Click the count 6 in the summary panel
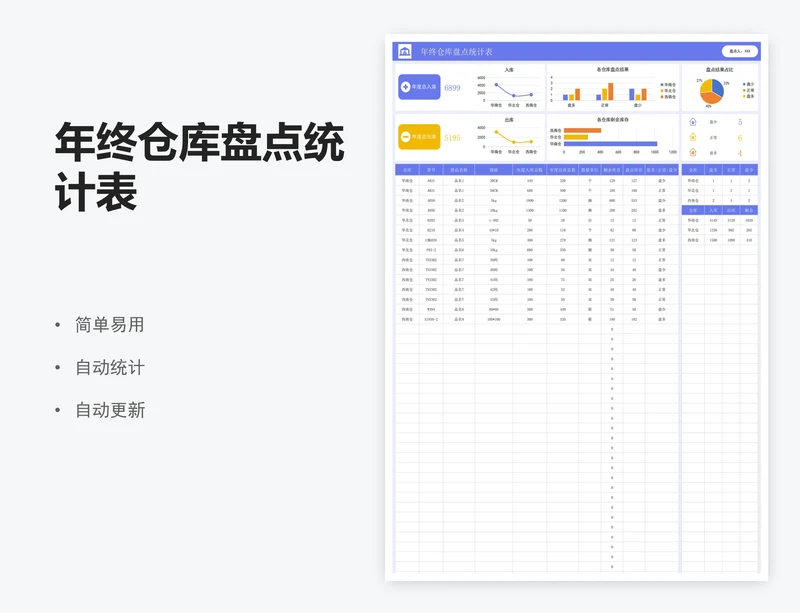 pos(740,138)
